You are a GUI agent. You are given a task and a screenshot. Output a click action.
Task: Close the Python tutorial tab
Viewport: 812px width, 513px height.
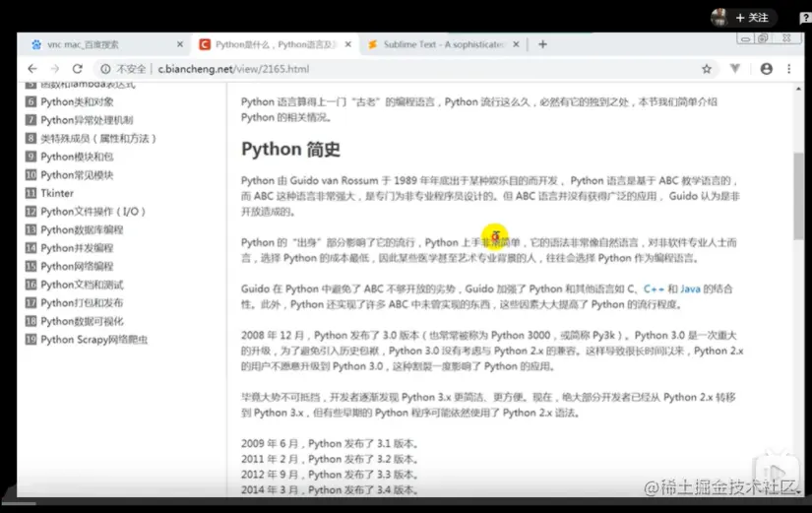pyautogui.click(x=348, y=44)
